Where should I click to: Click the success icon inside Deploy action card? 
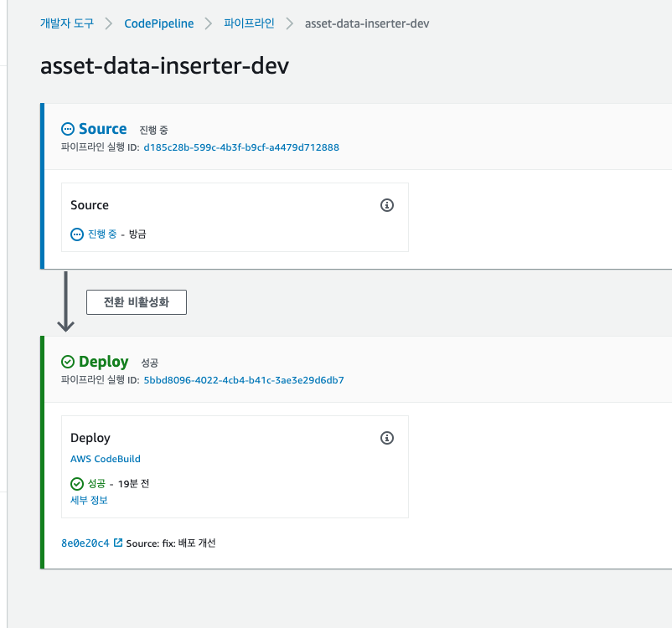(x=77, y=484)
